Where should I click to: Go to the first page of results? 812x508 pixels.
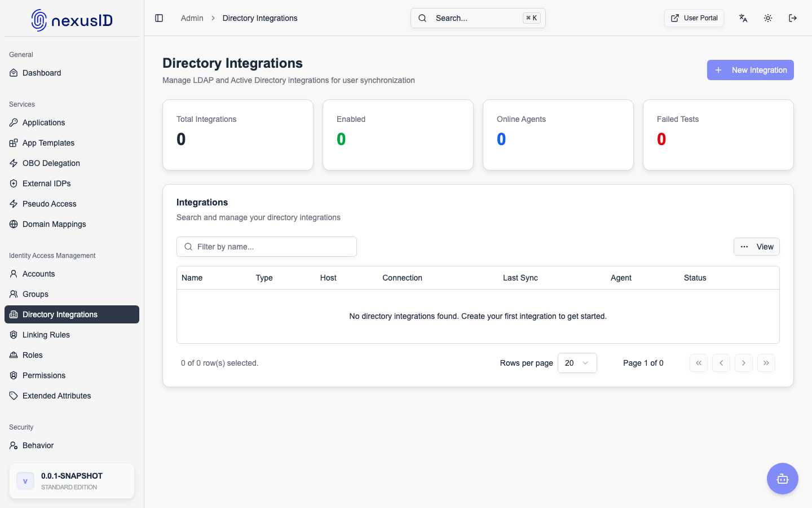coord(699,363)
